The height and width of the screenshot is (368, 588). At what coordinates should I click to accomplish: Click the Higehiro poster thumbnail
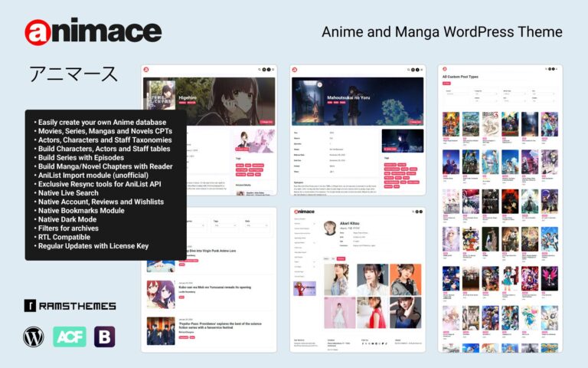coord(161,94)
